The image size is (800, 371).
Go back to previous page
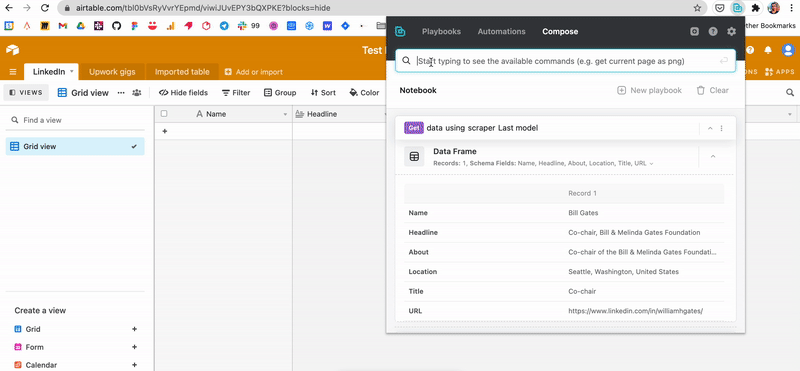[x=9, y=8]
